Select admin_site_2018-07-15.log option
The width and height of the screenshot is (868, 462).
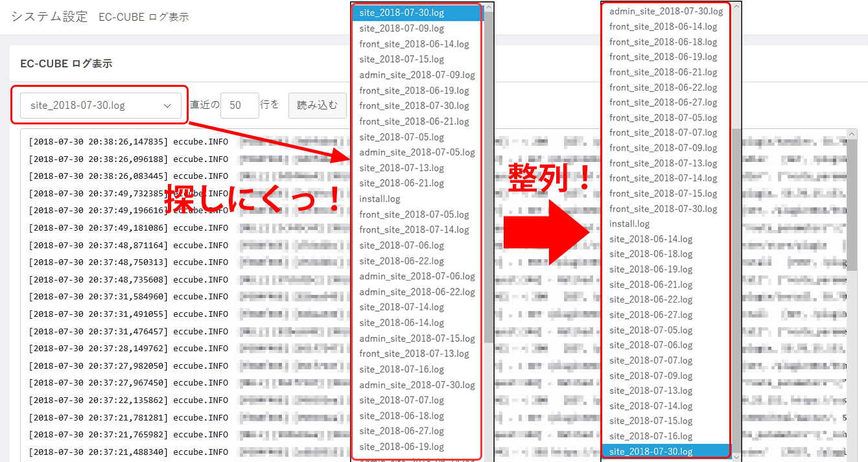tap(417, 338)
